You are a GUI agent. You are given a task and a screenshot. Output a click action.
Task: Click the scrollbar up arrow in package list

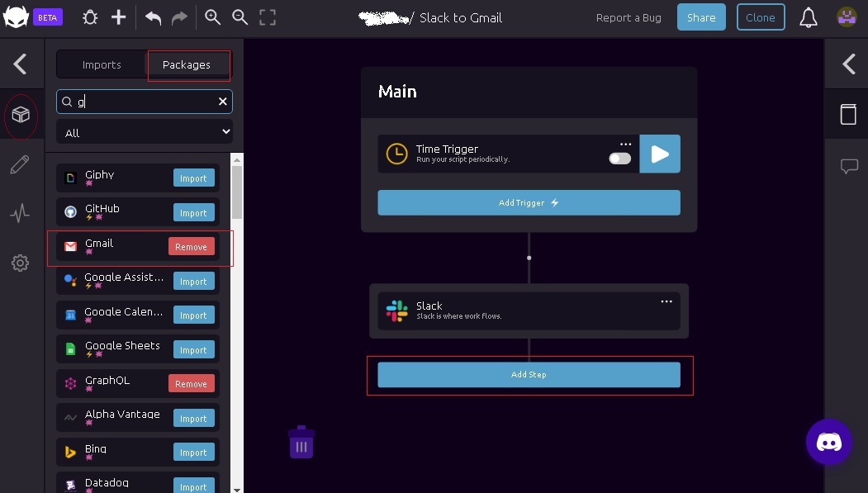point(237,160)
